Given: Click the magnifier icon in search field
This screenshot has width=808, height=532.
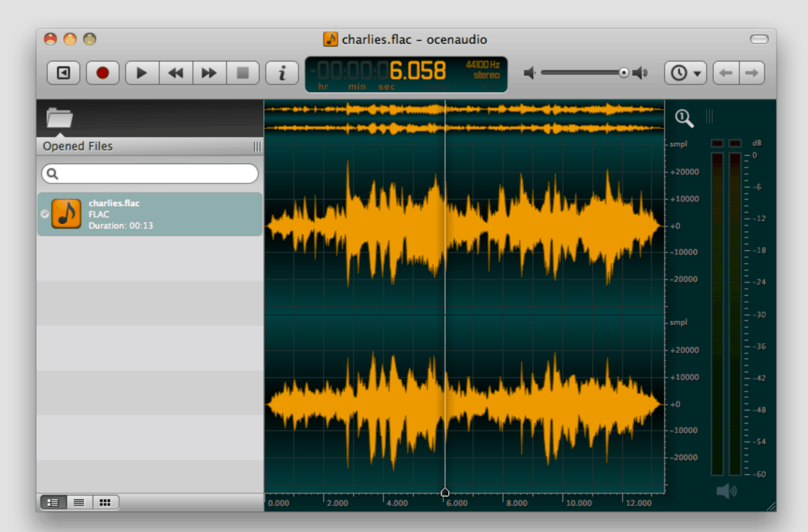Looking at the screenshot, I should [52, 174].
